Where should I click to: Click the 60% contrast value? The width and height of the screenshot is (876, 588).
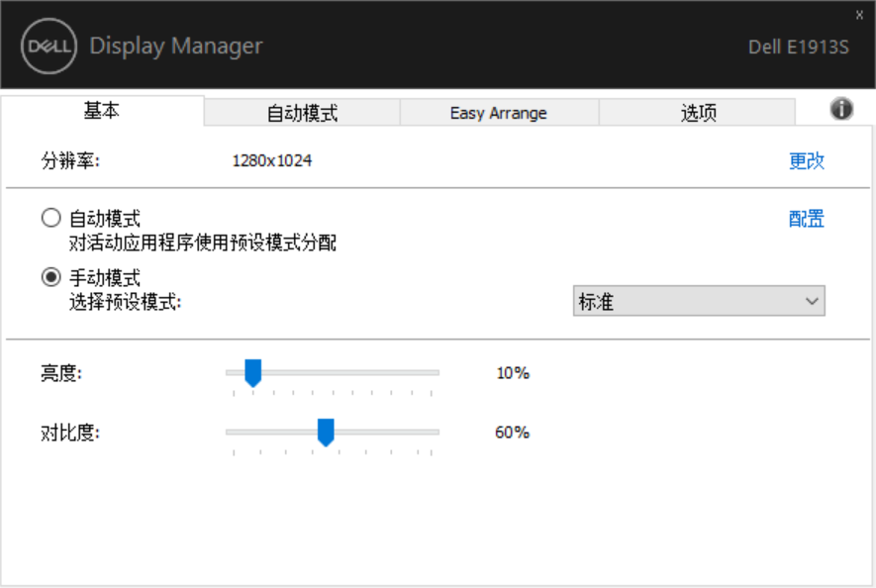point(513,432)
